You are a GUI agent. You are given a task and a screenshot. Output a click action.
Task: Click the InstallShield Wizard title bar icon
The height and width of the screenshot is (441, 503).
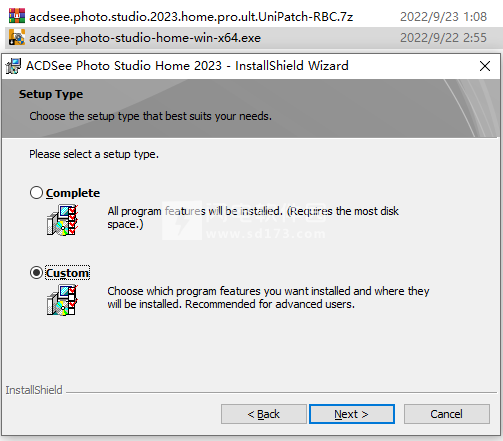[x=13, y=66]
